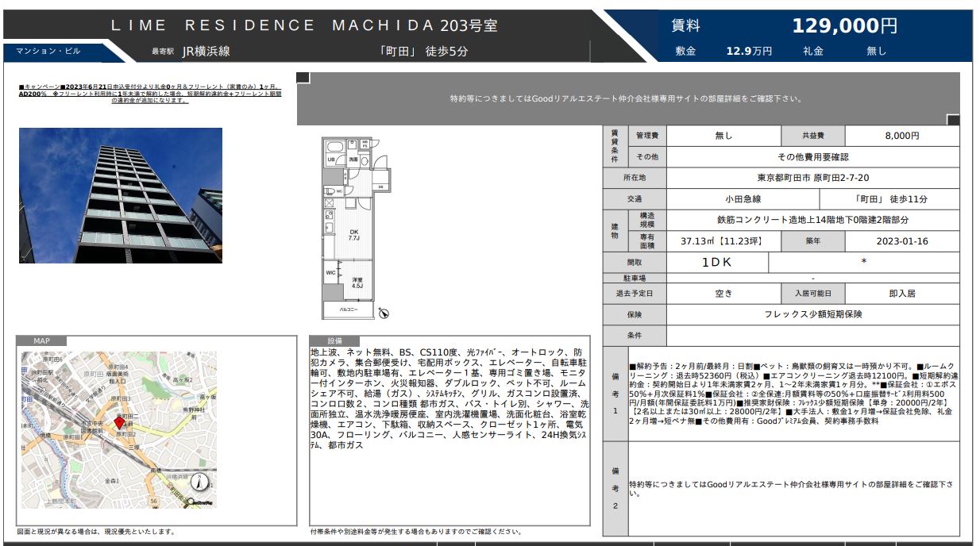Image resolution: width=980 pixels, height=546 pixels.
Task: Select the 8,000円 common fee value
Action: tap(902, 136)
